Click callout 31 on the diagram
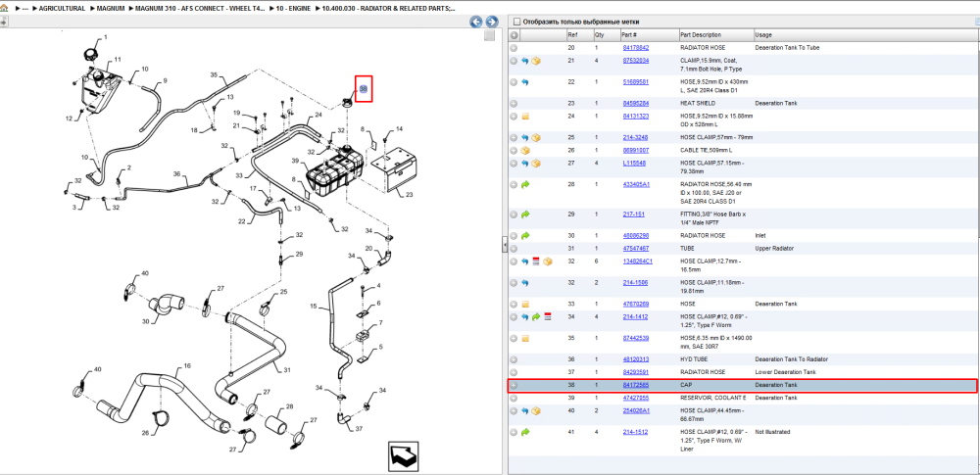 287,370
